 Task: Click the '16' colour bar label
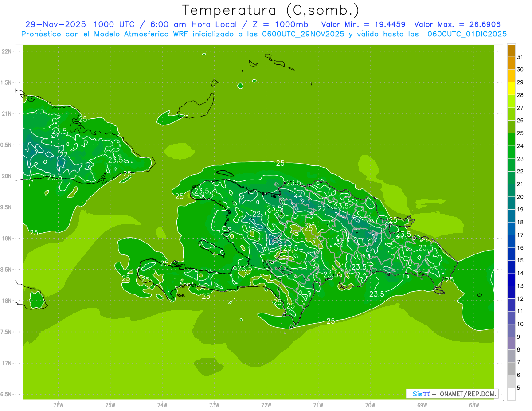click(520, 248)
